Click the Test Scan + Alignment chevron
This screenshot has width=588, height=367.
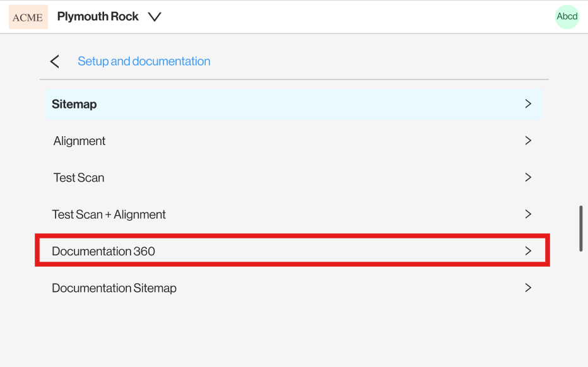pos(528,214)
